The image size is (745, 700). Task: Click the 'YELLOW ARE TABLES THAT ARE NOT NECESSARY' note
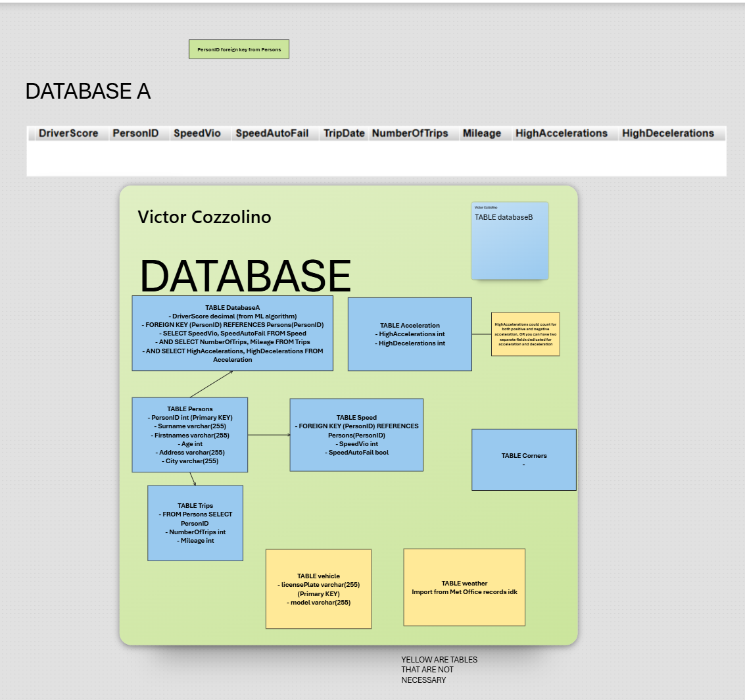tap(439, 670)
